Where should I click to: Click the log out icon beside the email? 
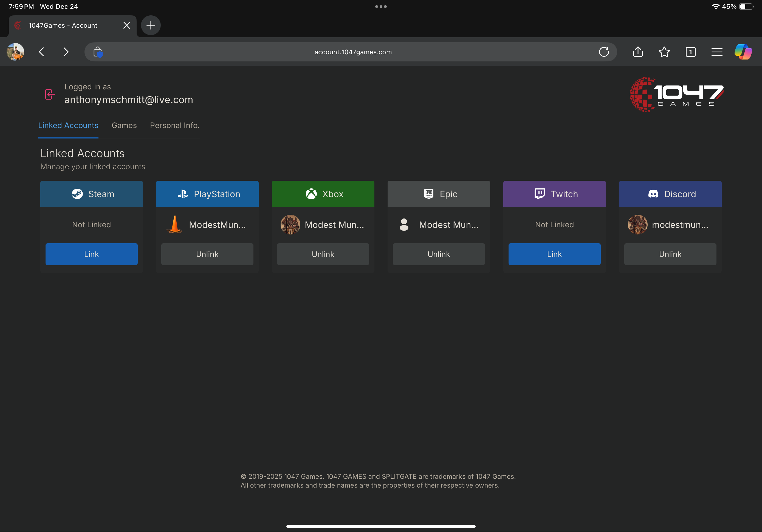(50, 94)
